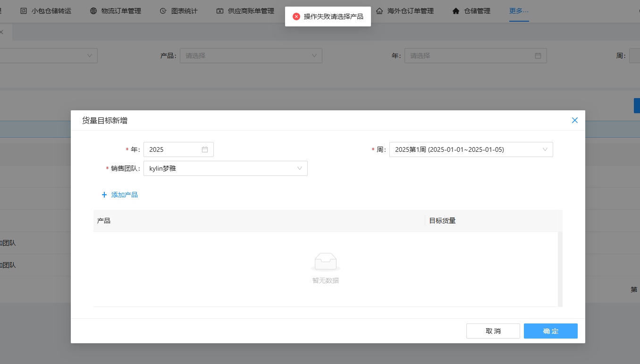Click the globe icon for 物流订单管理

pos(93,11)
